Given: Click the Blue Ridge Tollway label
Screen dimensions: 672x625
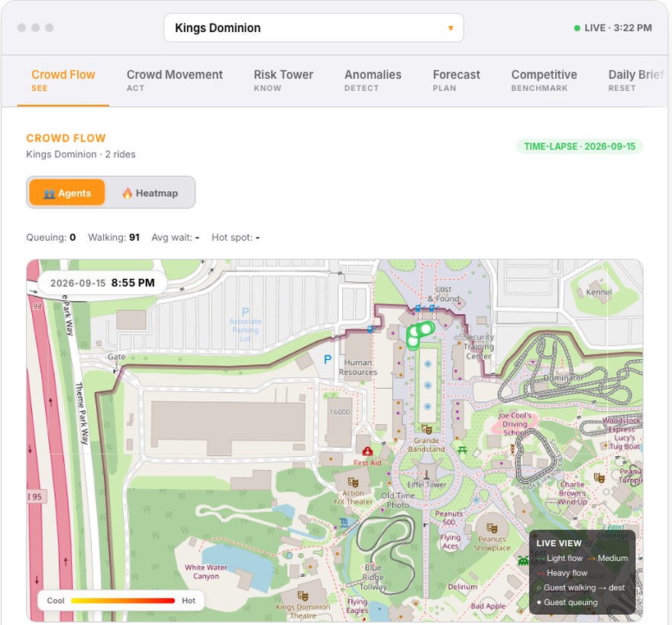Looking at the screenshot, I should click(x=373, y=577).
